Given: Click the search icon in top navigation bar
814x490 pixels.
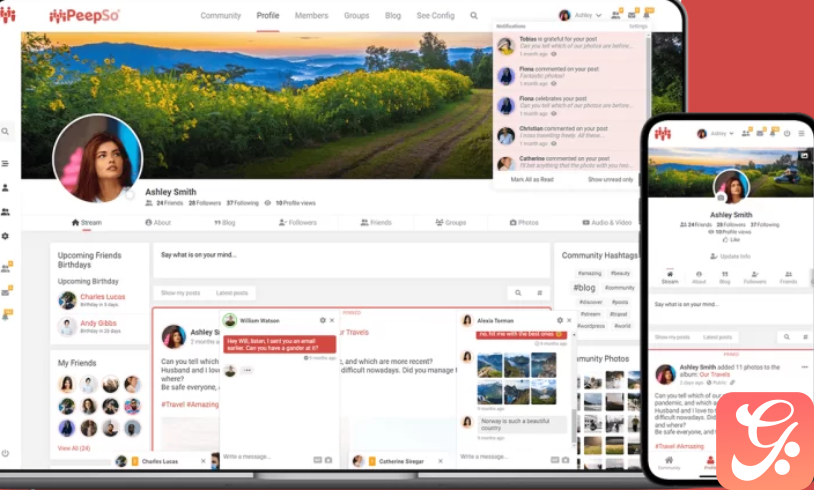Looking at the screenshot, I should (474, 16).
